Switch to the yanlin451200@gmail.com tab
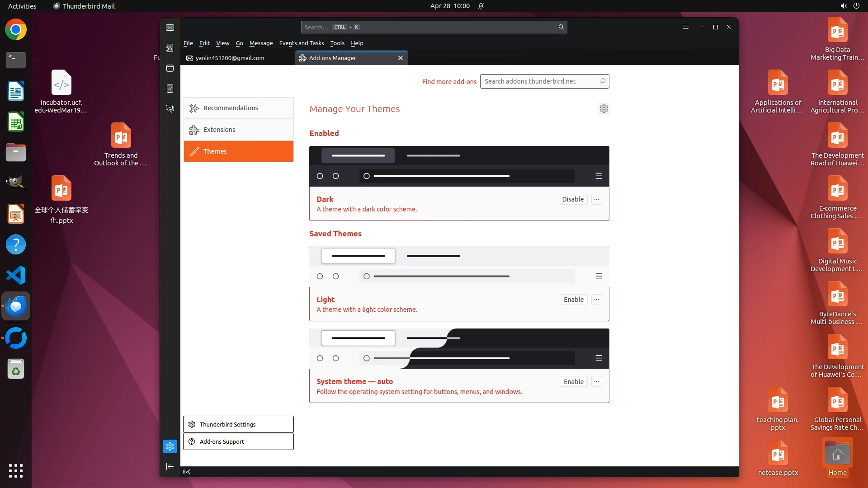 (230, 58)
